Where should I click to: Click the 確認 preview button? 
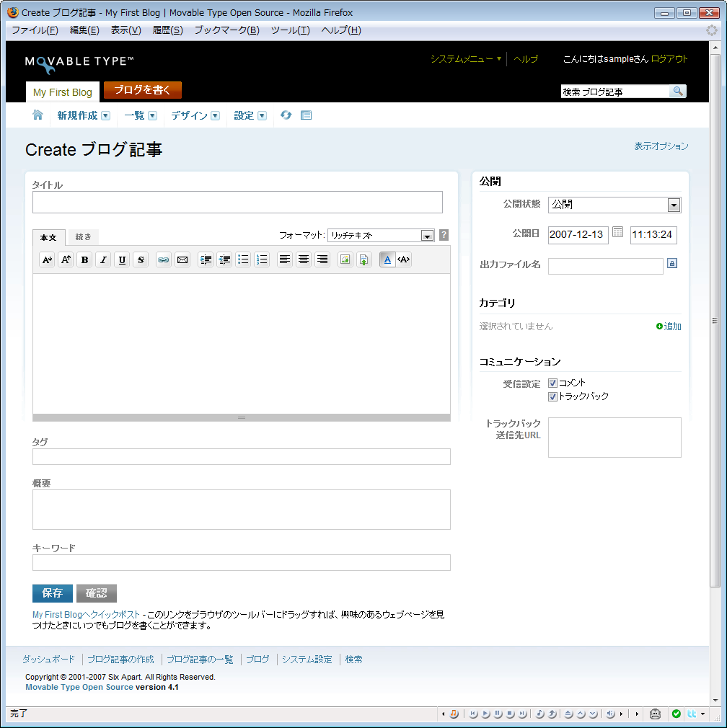click(x=96, y=593)
